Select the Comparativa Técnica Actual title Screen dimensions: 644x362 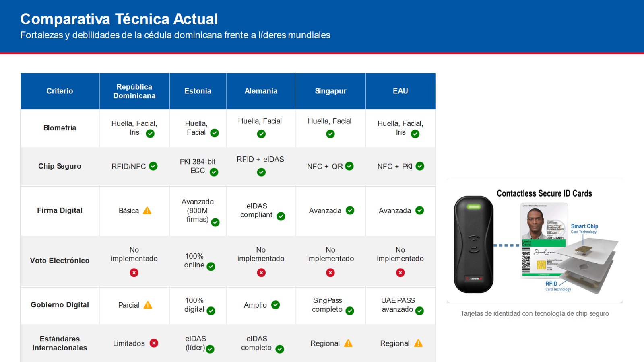pos(119,19)
